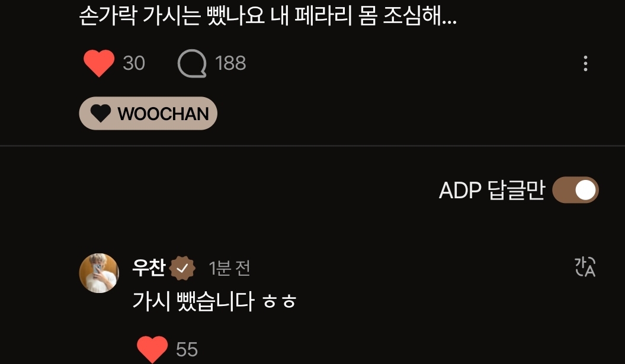Tap the black heart inside WOOCHAN chip

101,114
